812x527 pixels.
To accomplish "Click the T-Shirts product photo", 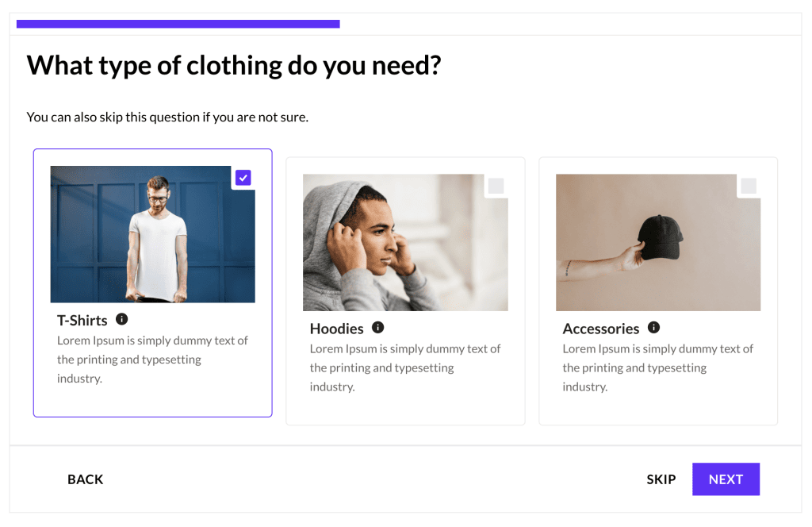I will tap(152, 233).
